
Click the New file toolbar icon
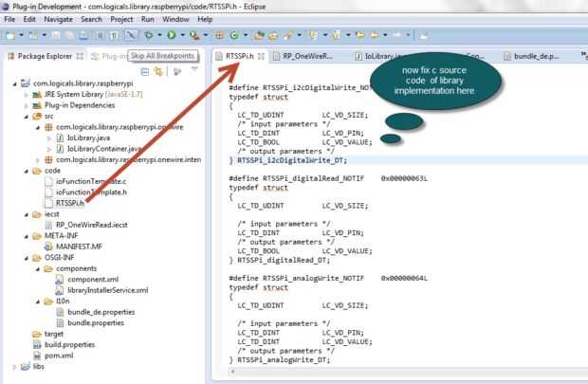coord(10,35)
